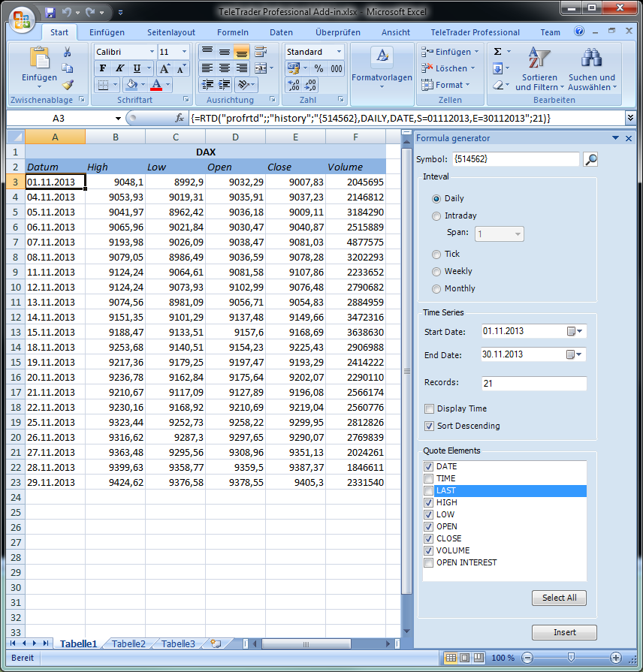Check the LAST quote element

(428, 491)
